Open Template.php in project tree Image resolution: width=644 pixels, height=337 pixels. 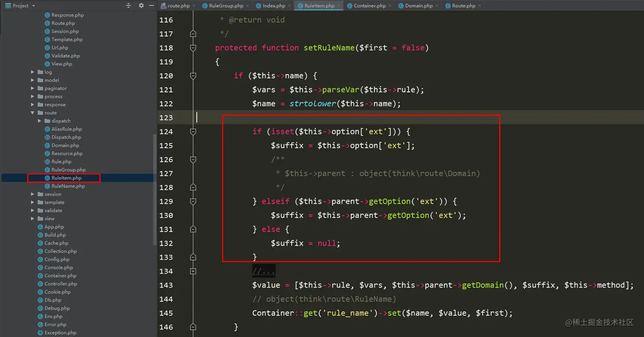(63, 39)
